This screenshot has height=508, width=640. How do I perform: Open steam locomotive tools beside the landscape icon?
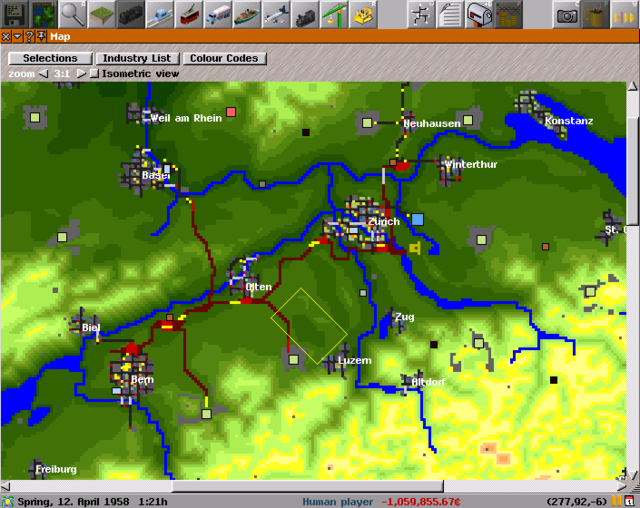(131, 14)
